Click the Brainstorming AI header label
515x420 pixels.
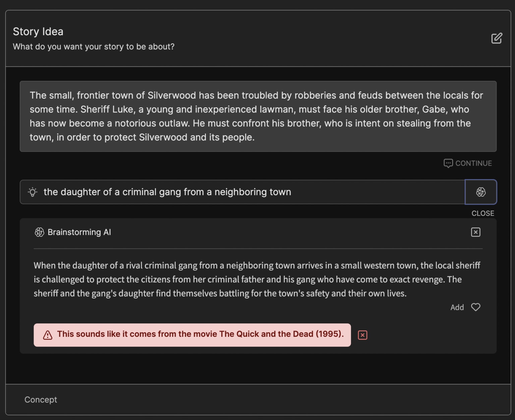pos(79,232)
